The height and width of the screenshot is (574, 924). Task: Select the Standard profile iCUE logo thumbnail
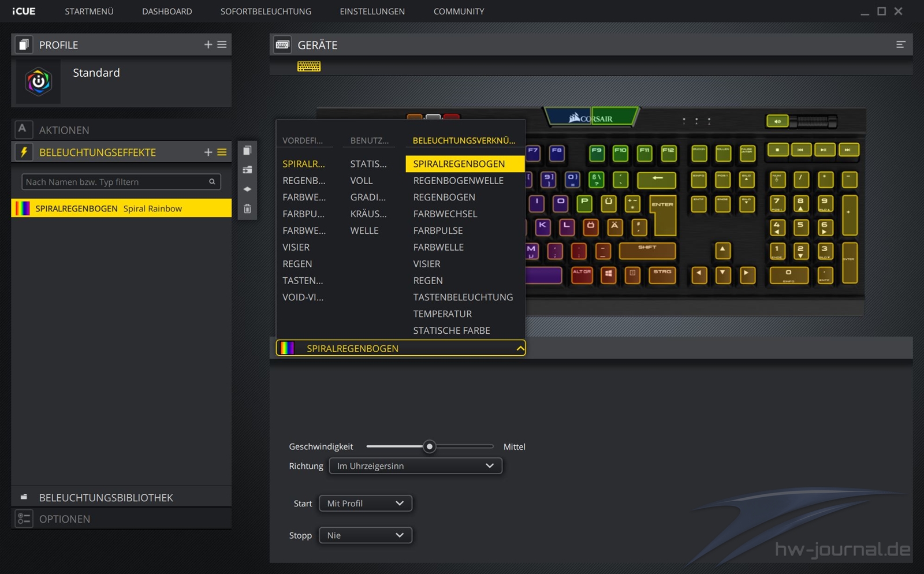click(x=38, y=82)
